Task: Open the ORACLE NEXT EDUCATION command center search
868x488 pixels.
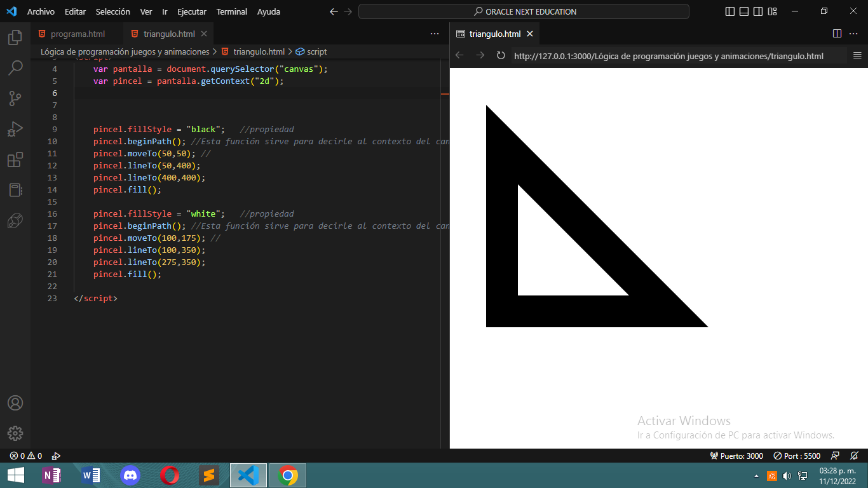Action: tap(524, 11)
